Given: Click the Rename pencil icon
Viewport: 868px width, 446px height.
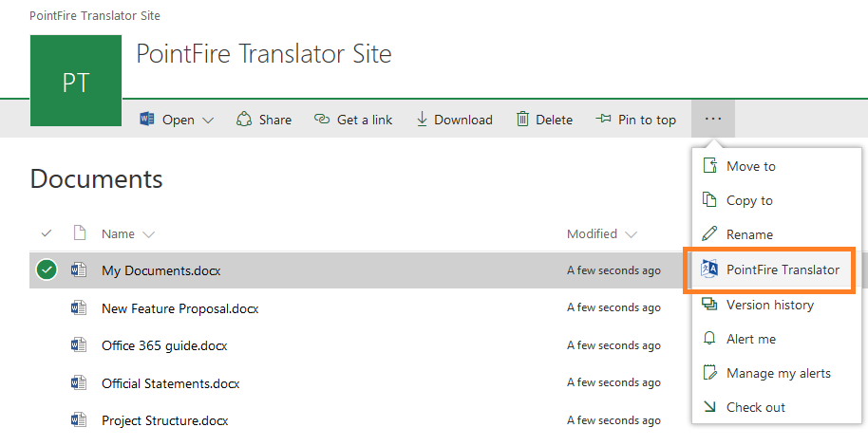Looking at the screenshot, I should pos(709,233).
